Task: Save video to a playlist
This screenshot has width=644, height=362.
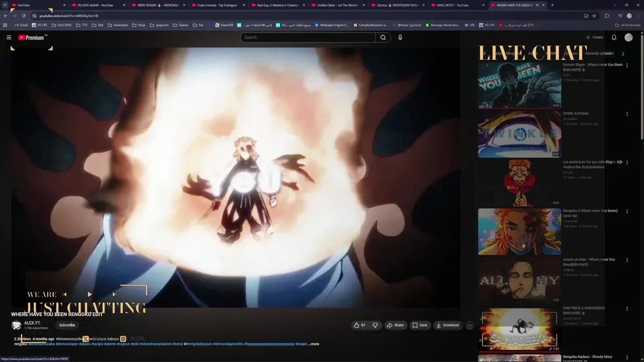Action: [x=420, y=325]
